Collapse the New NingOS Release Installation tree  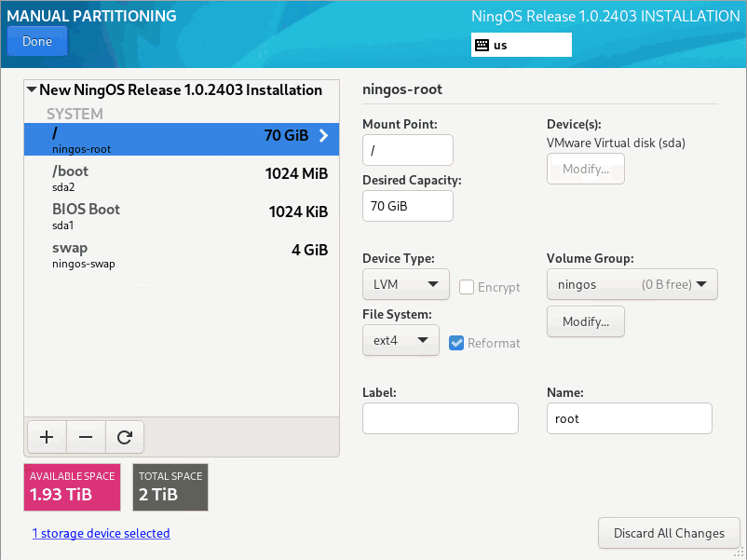32,89
